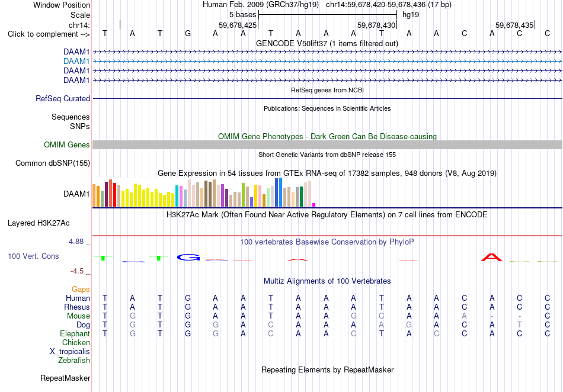Select the 'Chicken' alignment row label
This screenshot has height=392, width=563.
click(76, 342)
